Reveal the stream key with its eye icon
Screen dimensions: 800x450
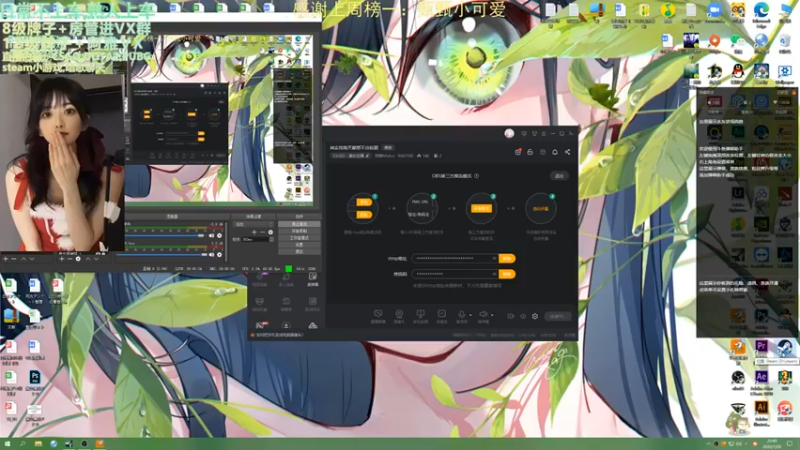tap(494, 274)
